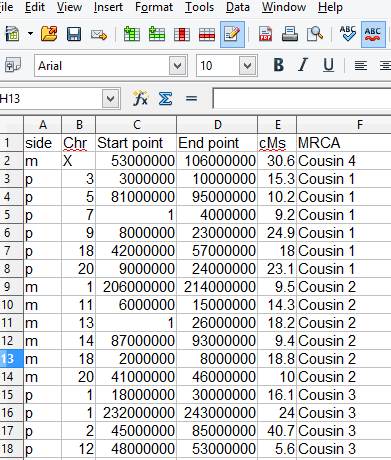Toggle the AutoSpellcheck icon
Screen dimensions: 391x460
pos(373,34)
